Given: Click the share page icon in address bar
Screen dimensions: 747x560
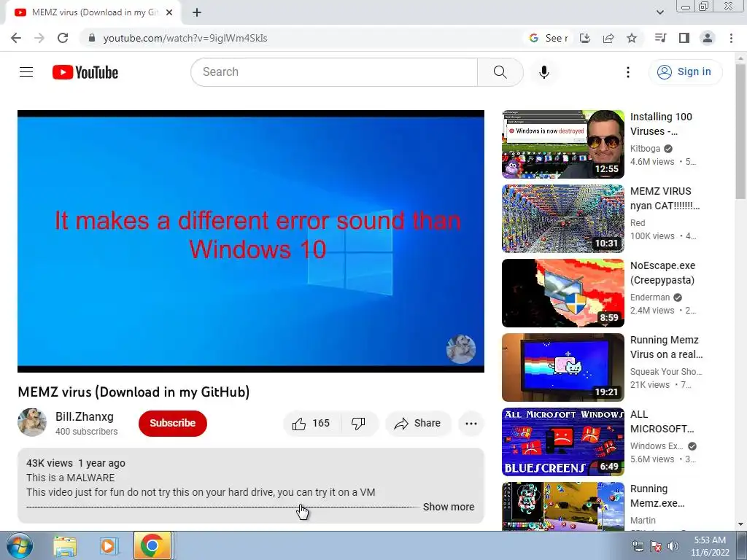Looking at the screenshot, I should pos(608,38).
